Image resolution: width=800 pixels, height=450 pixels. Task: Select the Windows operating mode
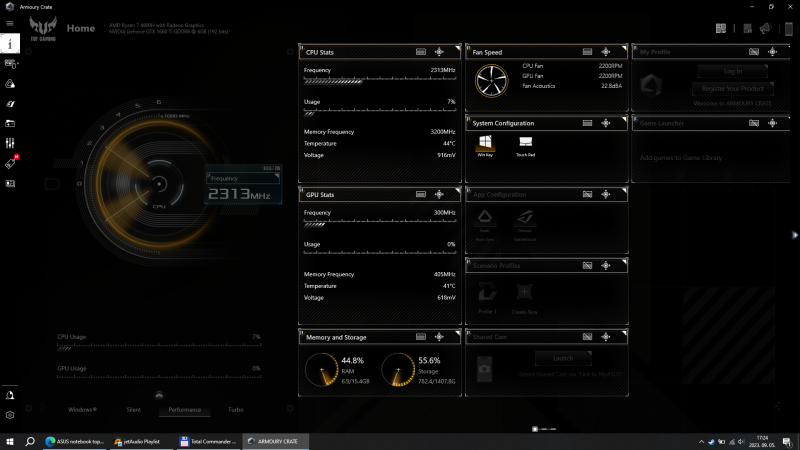(x=82, y=410)
